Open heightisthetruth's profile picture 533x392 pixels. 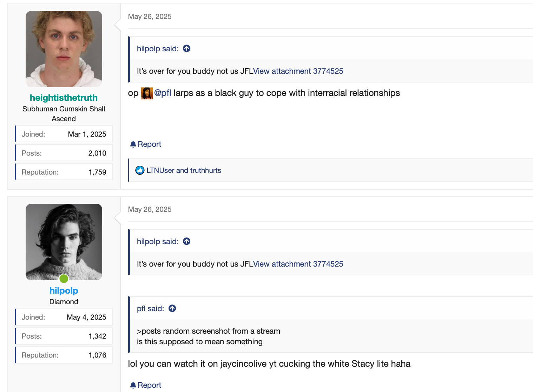pyautogui.click(x=64, y=49)
